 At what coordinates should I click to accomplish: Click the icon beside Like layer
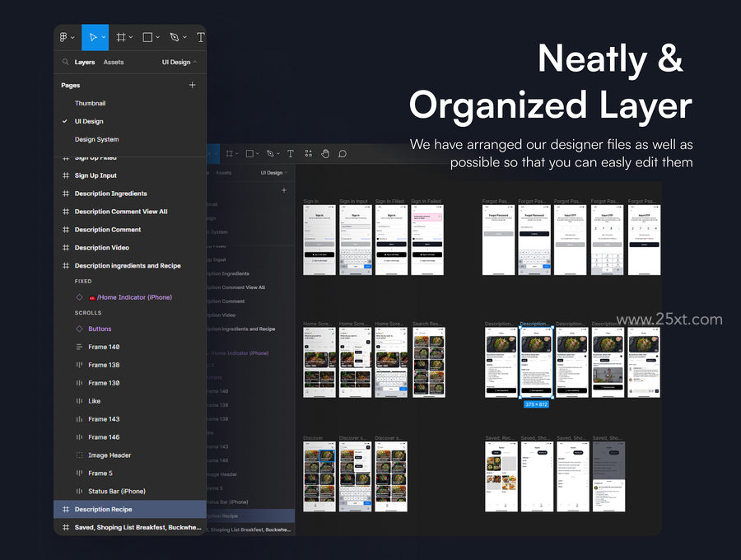tap(79, 401)
